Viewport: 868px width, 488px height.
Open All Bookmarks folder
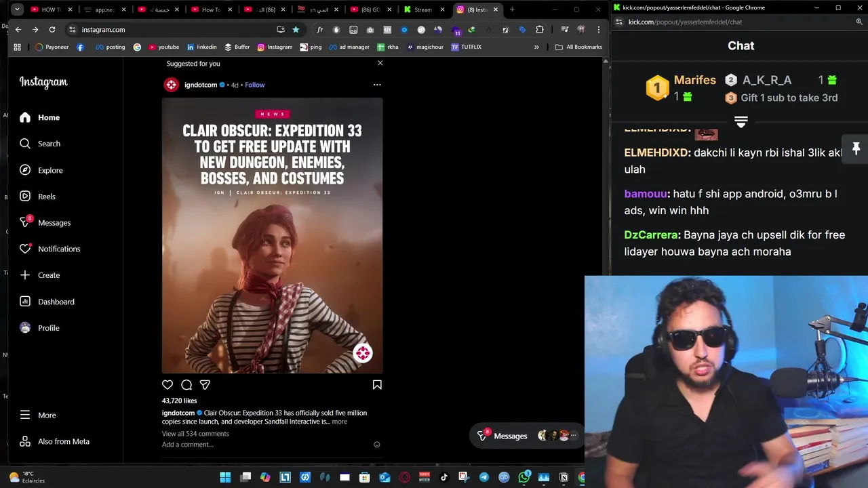pyautogui.click(x=578, y=47)
